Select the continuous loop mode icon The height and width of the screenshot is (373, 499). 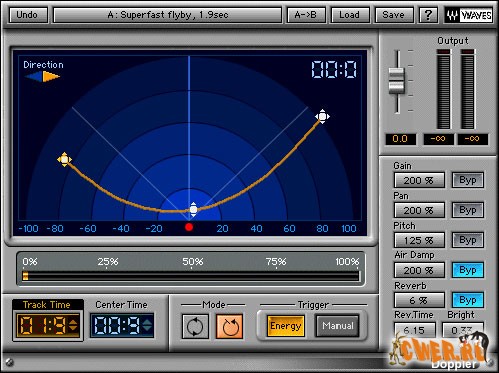[195, 326]
